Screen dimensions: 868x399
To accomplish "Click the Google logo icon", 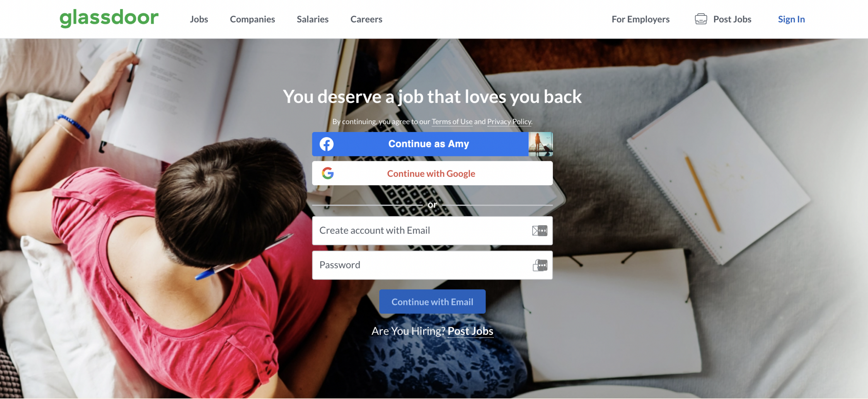I will 327,173.
